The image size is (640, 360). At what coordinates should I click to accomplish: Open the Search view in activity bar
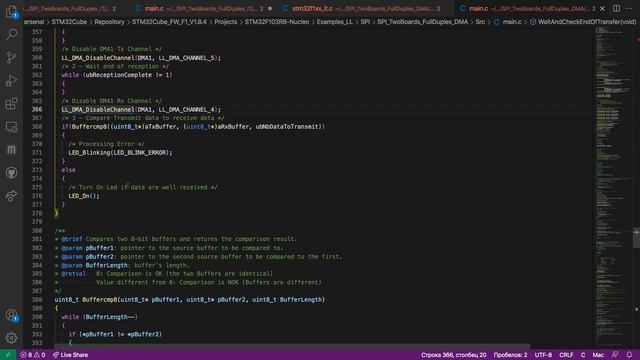click(11, 34)
